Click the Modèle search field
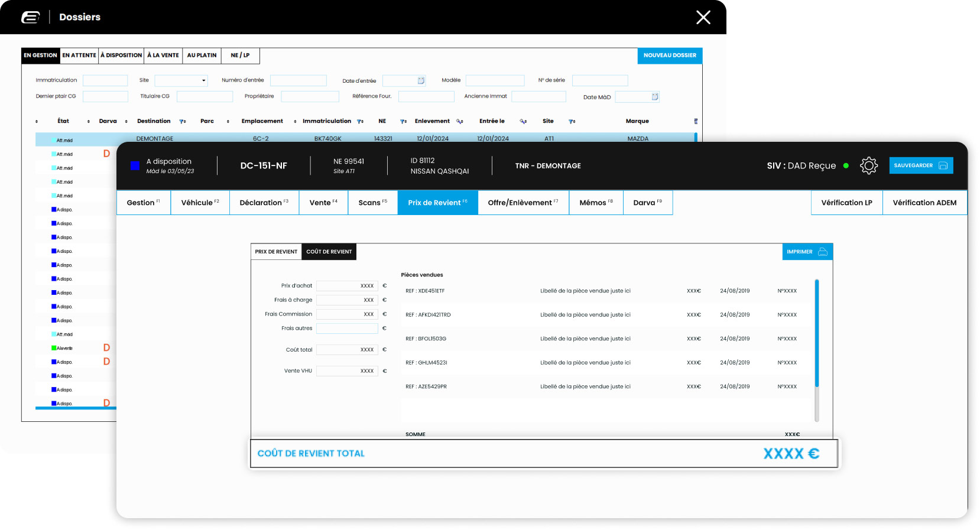The width and height of the screenshot is (980, 530). coord(495,80)
